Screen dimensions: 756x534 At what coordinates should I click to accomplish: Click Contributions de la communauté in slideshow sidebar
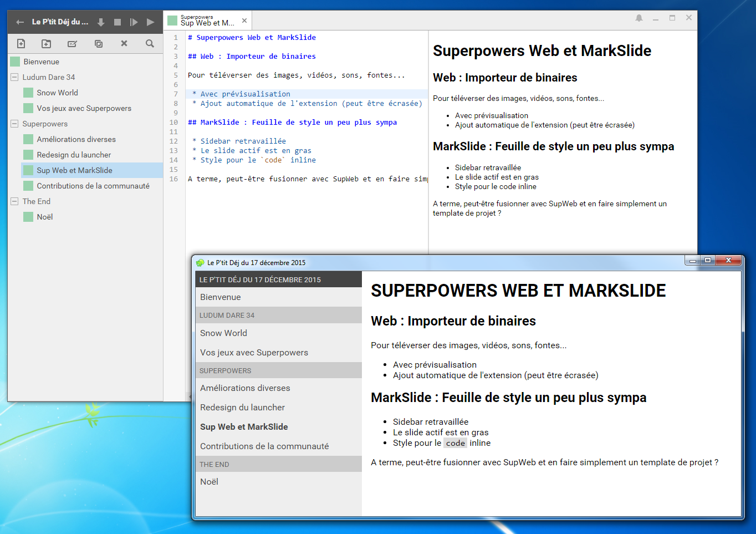point(278,446)
